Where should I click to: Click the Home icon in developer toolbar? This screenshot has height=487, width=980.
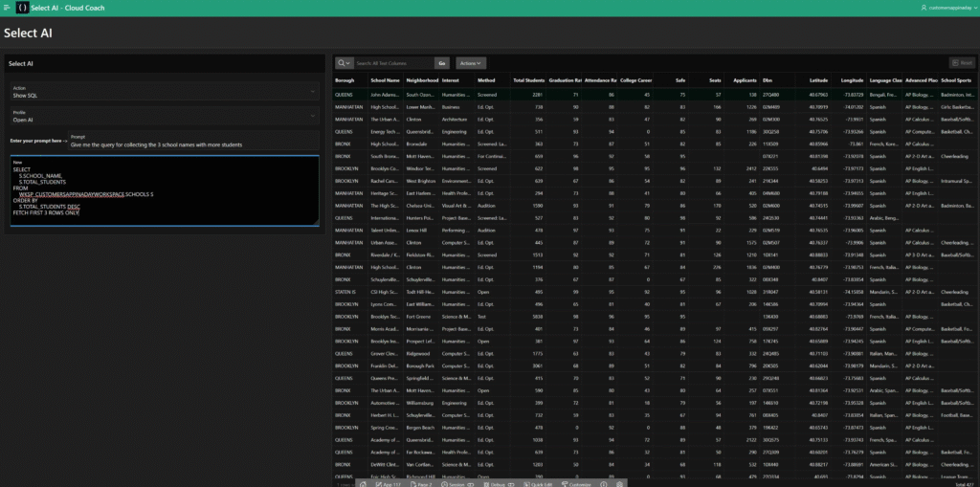coord(363,484)
